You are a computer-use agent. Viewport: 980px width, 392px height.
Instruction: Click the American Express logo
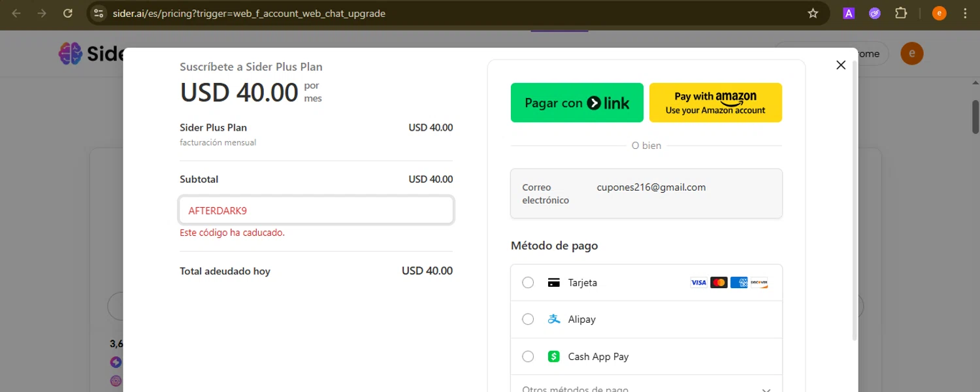click(739, 283)
